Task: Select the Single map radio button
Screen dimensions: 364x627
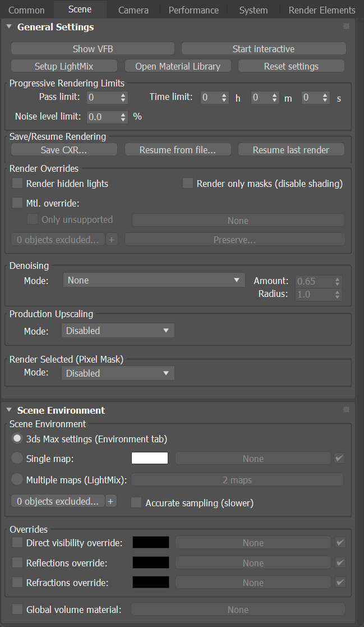Action: (17, 458)
